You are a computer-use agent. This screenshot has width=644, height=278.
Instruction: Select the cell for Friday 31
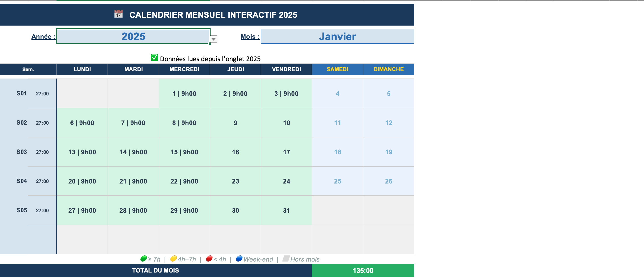[x=286, y=211]
